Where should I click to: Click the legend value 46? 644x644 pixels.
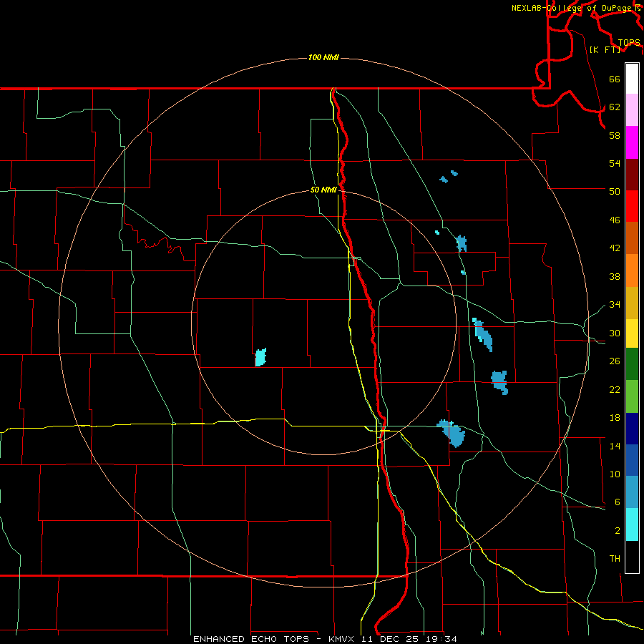tap(615, 220)
